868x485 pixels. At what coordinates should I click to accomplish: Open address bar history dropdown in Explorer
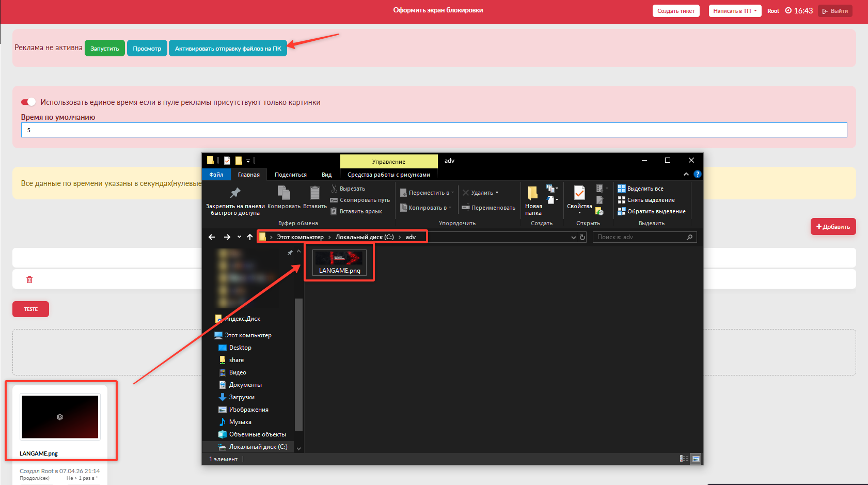click(573, 237)
